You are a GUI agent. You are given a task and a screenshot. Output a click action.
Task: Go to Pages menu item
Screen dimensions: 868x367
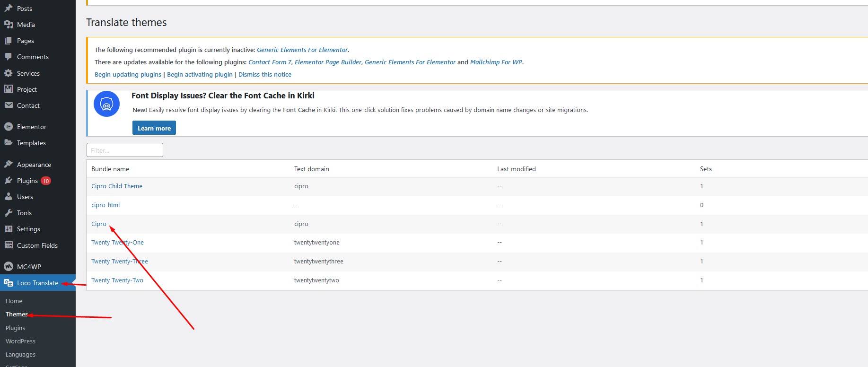pos(26,41)
